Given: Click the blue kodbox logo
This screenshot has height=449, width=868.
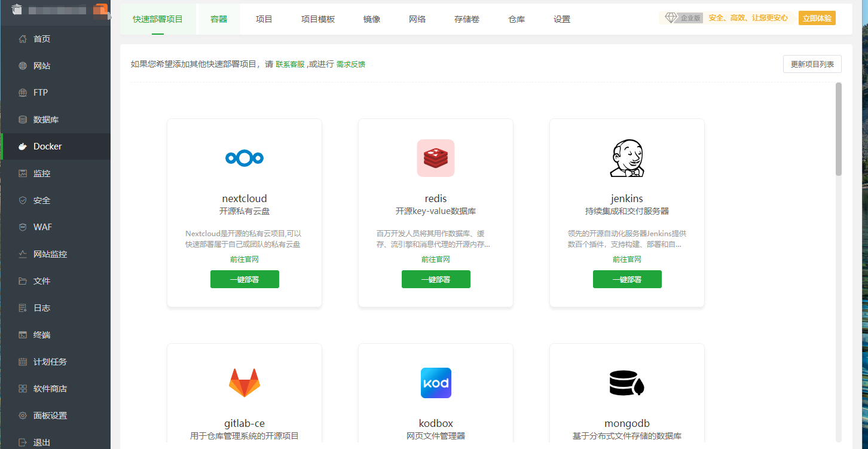Looking at the screenshot, I should (436, 383).
